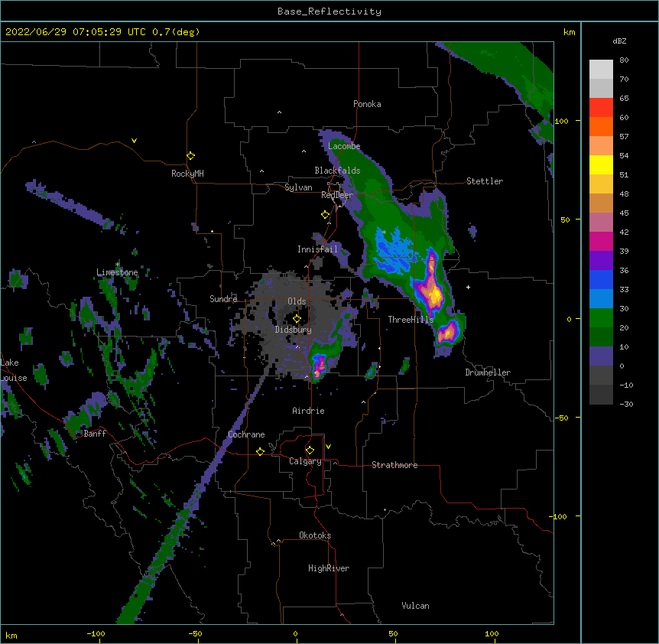Select the yellow 54 dBZ legend color

click(x=601, y=164)
